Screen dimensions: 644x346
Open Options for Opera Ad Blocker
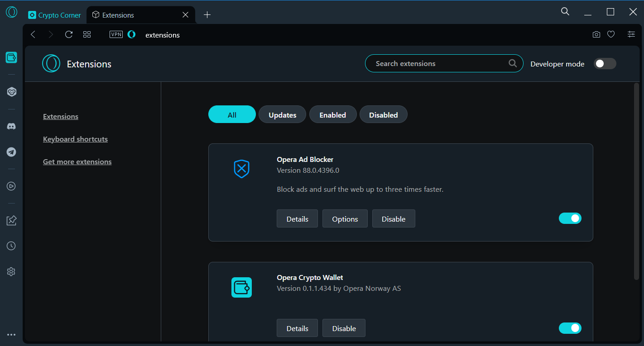[x=345, y=218]
